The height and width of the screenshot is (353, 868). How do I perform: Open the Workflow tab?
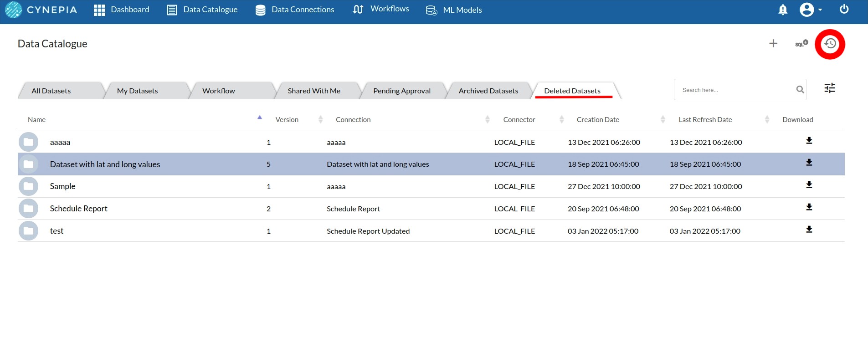point(219,91)
